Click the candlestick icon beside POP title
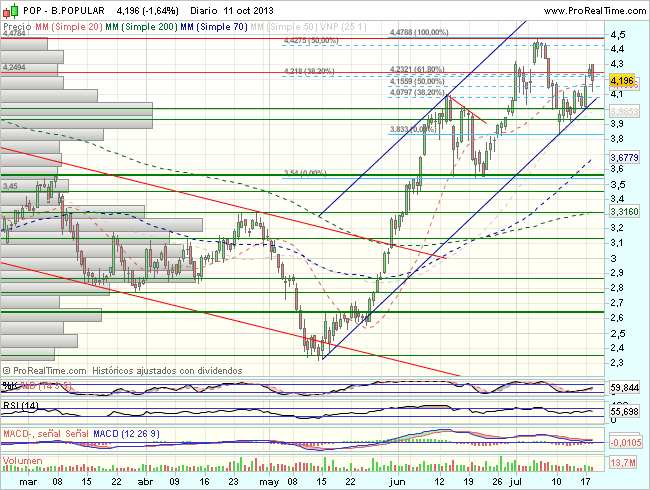The height and width of the screenshot is (490, 650). click(x=11, y=10)
